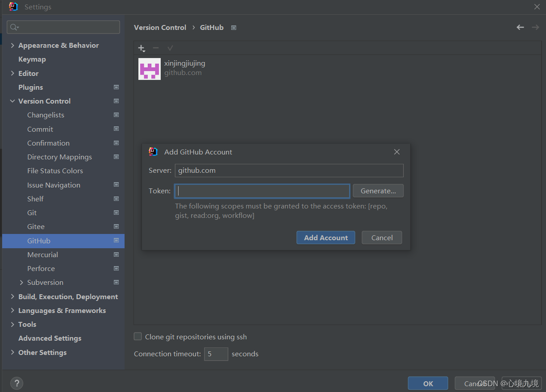
Task: Click the forward navigation arrow
Action: pos(535,27)
